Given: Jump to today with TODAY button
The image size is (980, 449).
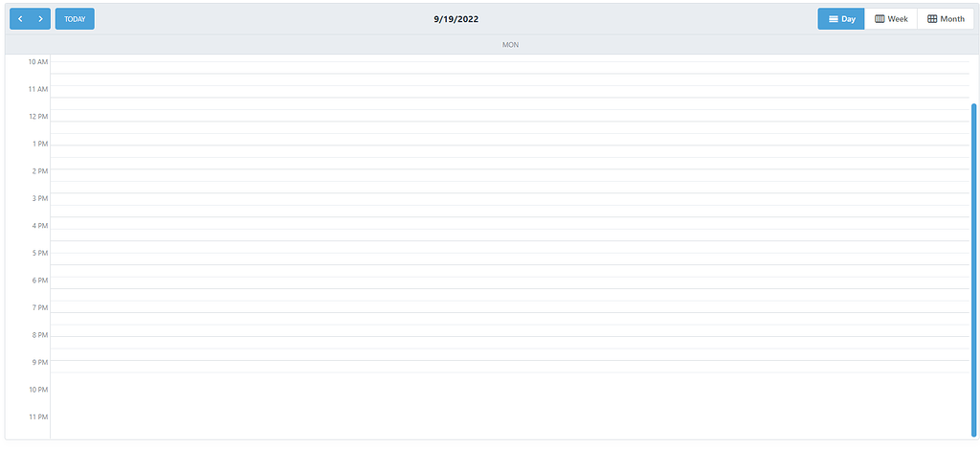Looking at the screenshot, I should click(75, 19).
